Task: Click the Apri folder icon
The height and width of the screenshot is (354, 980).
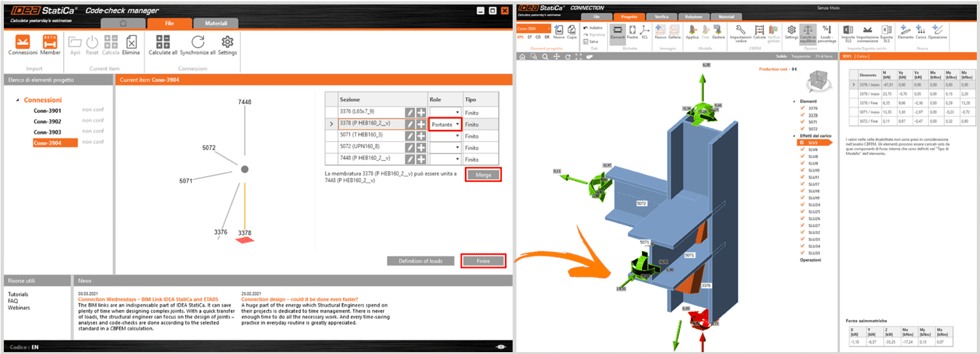Action: (75, 41)
